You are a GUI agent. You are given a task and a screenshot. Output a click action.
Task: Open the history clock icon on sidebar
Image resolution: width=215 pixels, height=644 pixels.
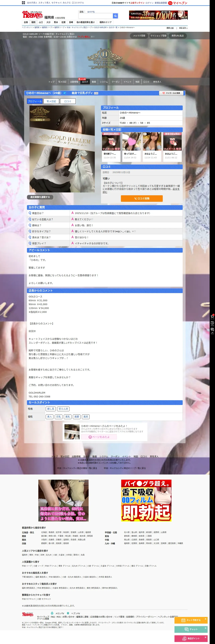212,323
